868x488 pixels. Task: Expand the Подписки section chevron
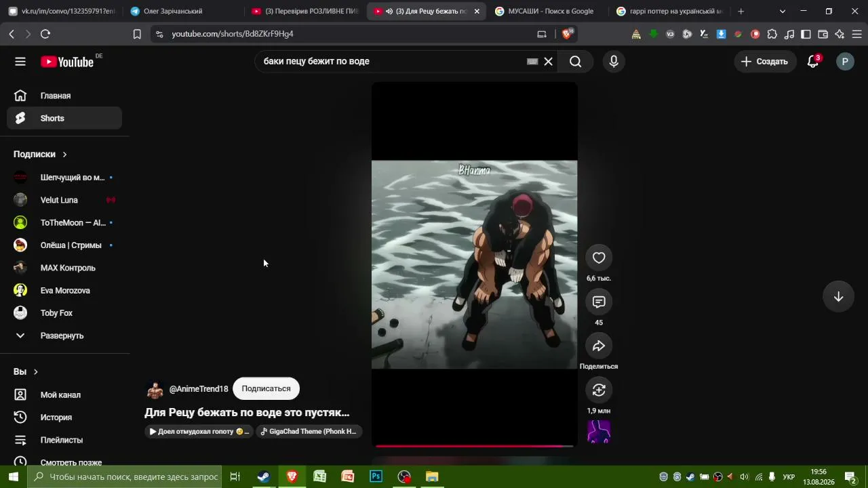(64, 155)
